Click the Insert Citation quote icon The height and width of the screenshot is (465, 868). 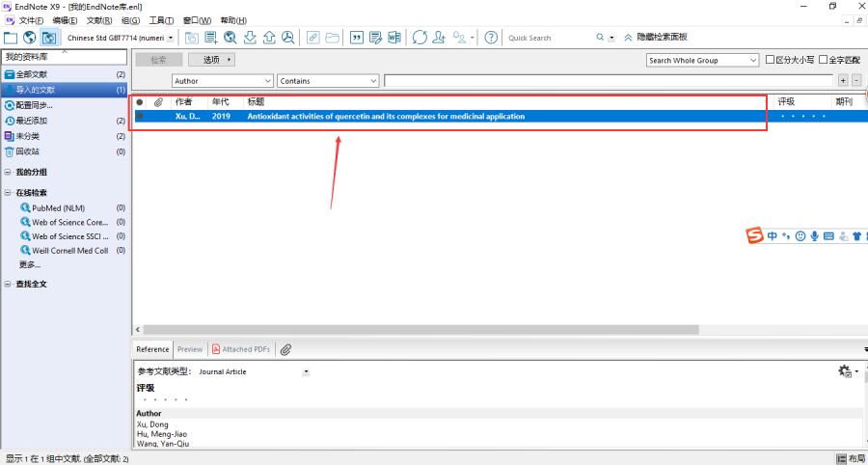pyautogui.click(x=357, y=38)
